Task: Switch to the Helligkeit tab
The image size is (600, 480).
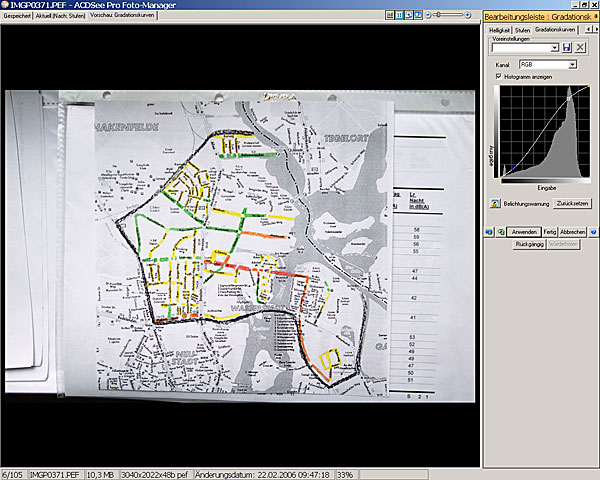Action: point(499,30)
